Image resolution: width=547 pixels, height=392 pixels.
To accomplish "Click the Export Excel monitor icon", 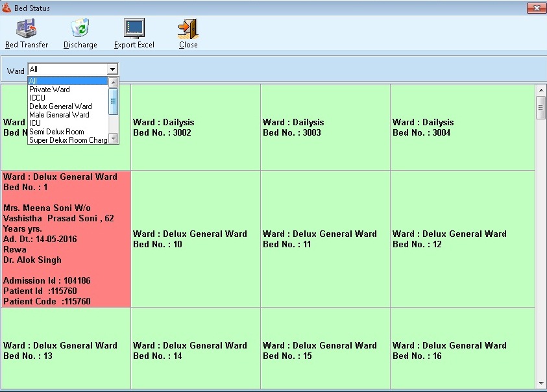I will coord(134,29).
